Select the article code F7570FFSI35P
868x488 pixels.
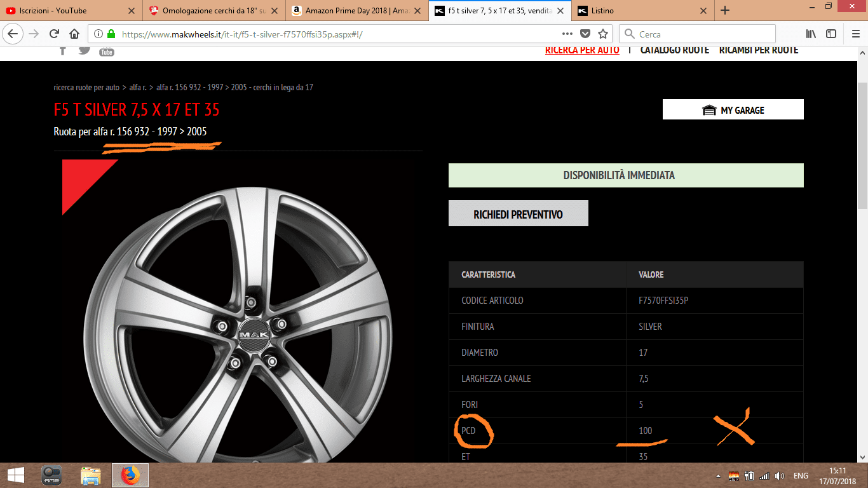pos(663,301)
